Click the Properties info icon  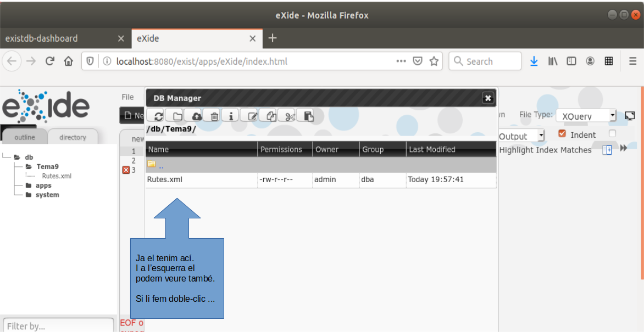click(231, 116)
